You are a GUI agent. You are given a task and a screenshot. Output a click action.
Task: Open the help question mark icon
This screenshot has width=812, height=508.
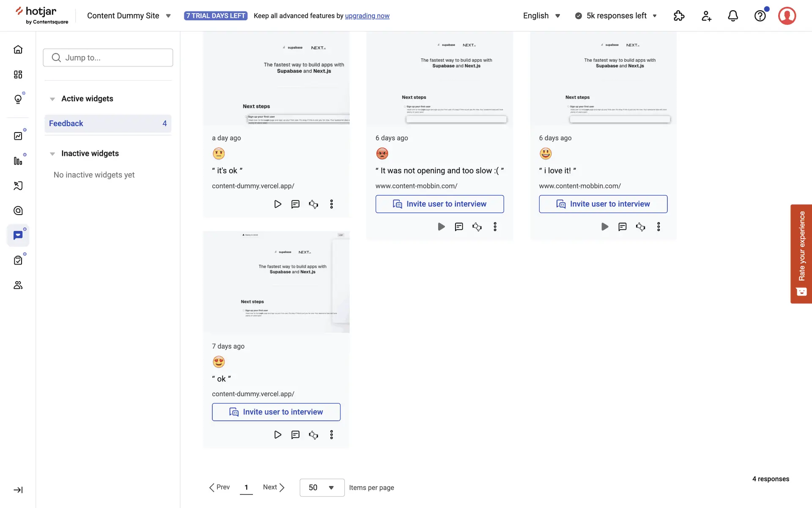pos(760,16)
